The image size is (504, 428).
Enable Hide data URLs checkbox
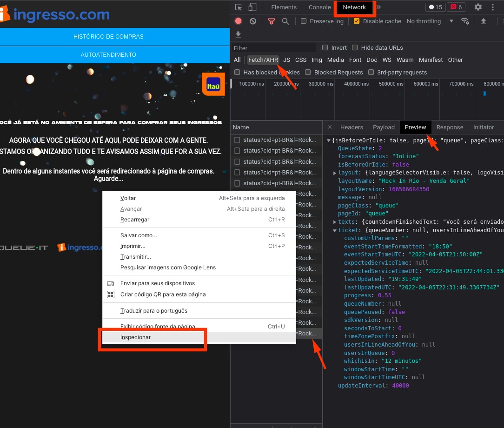click(355, 47)
